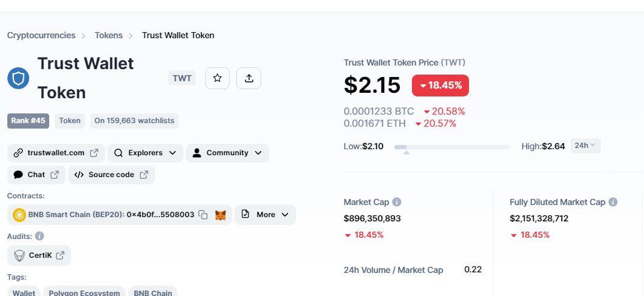Screen dimensions: 644x296
Task: Click the BNB Smart Chain logo icon
Action: tap(19, 215)
